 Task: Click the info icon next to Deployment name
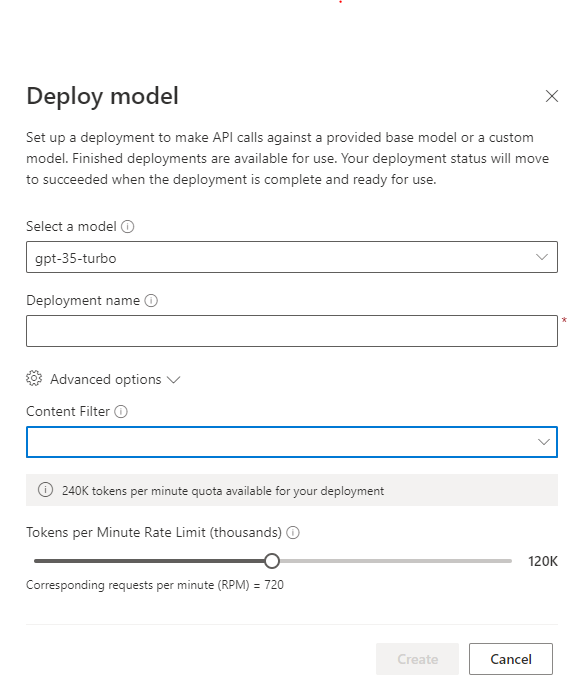151,301
